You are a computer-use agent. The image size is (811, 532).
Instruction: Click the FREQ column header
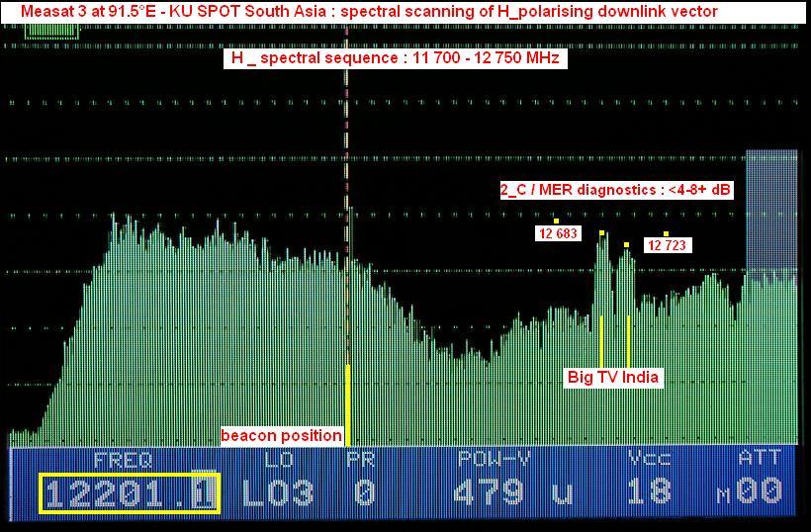(123, 459)
